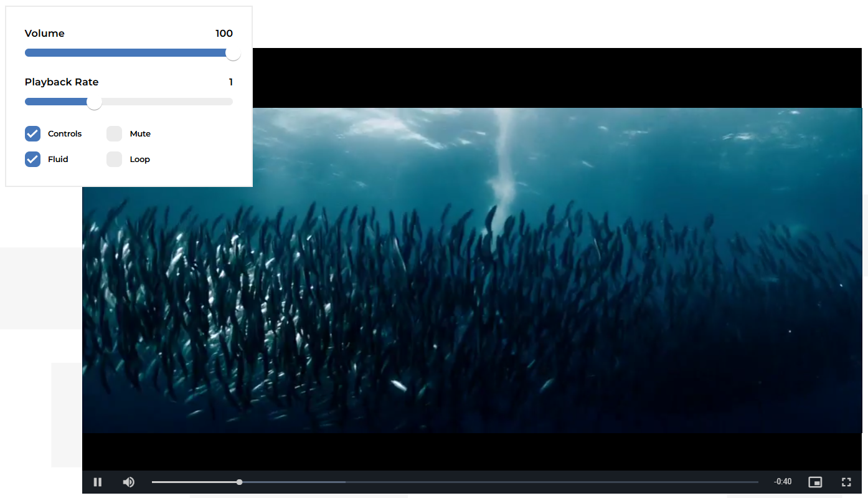Viewport: 868px width, 498px height.
Task: Click the Playback Rate slider handle
Action: coord(94,102)
